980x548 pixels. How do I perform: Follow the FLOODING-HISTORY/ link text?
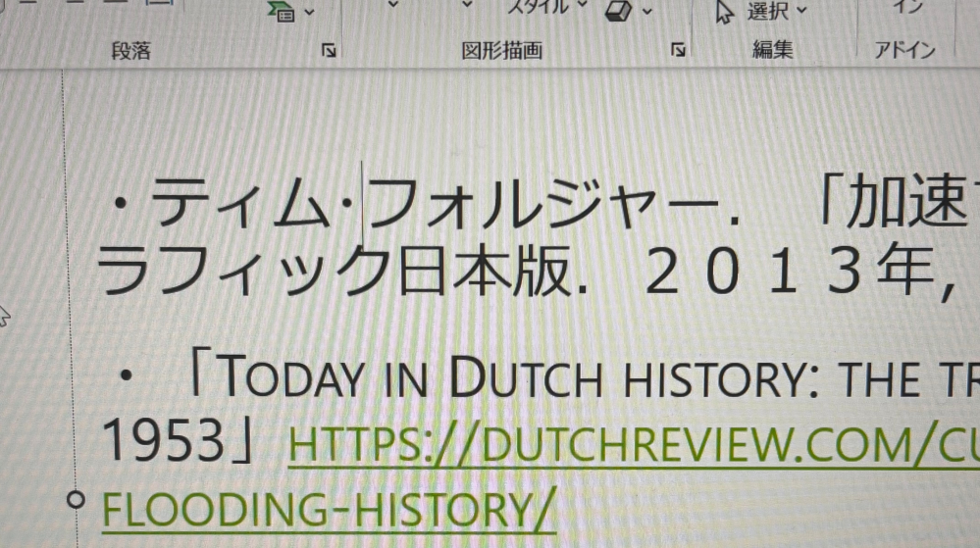pyautogui.click(x=330, y=510)
